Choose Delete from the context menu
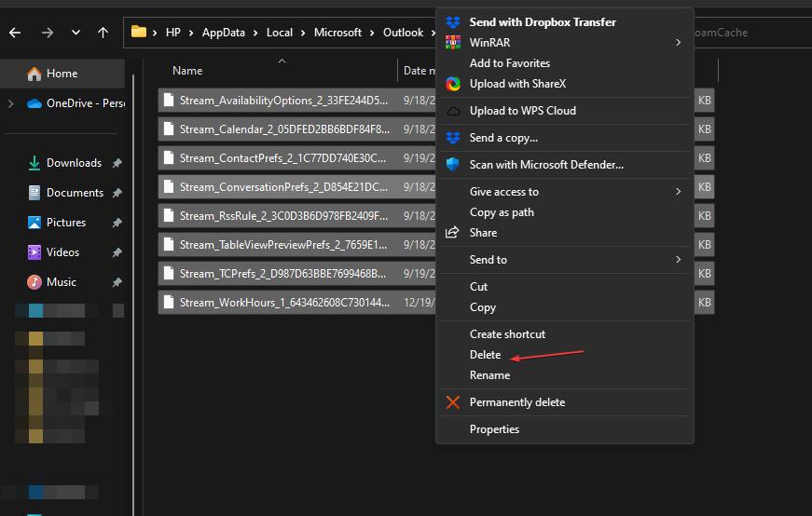 click(485, 355)
